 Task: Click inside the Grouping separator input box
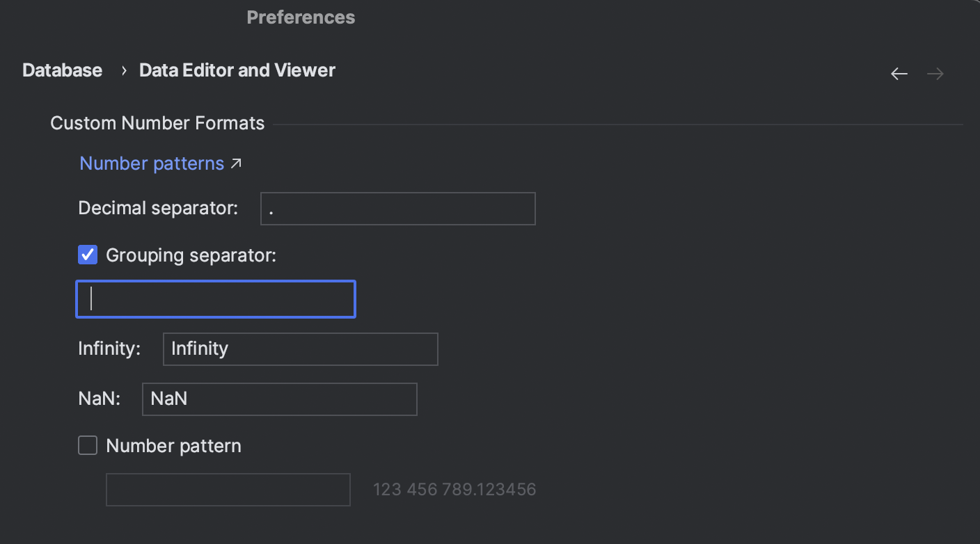click(216, 299)
